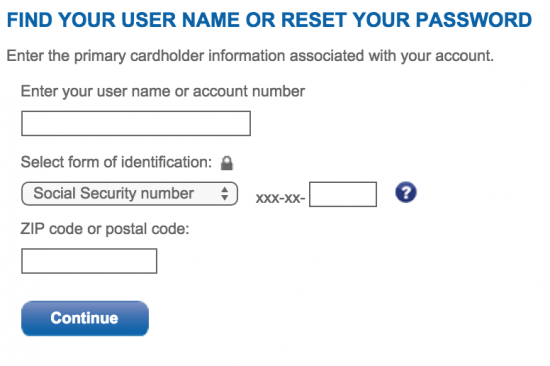Focus the user name or account number field
The height and width of the screenshot is (366, 550).
(x=136, y=123)
